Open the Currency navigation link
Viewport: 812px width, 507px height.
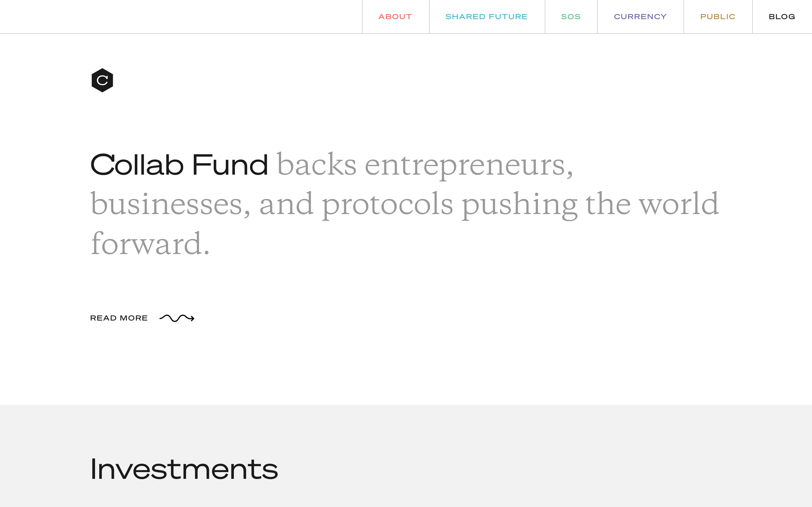click(x=640, y=17)
